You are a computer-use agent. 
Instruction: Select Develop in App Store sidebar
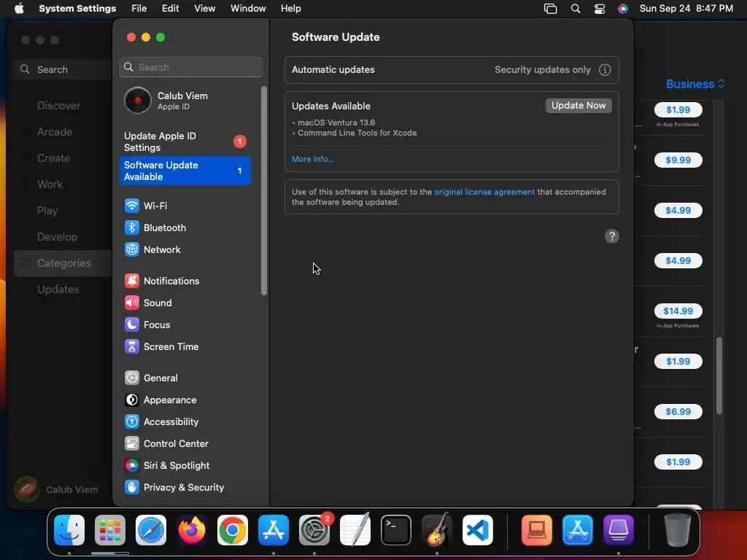57,237
